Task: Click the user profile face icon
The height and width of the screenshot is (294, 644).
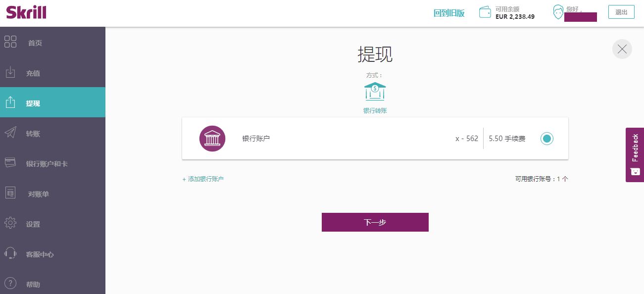Action: (558, 12)
